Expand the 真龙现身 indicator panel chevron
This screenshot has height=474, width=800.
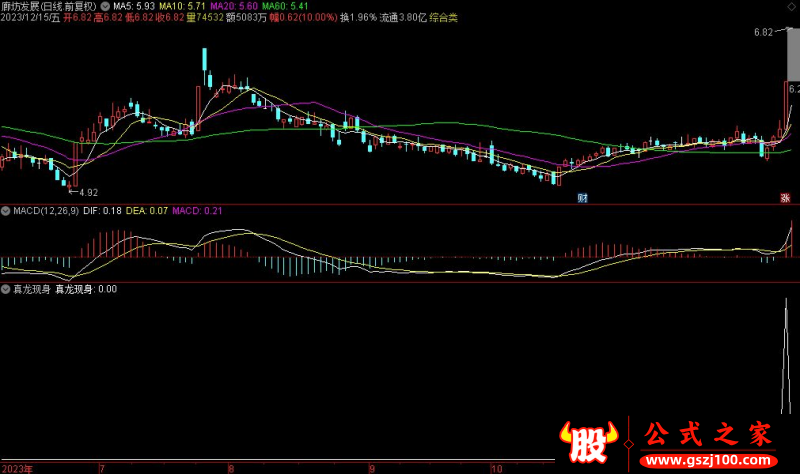[x=6, y=289]
